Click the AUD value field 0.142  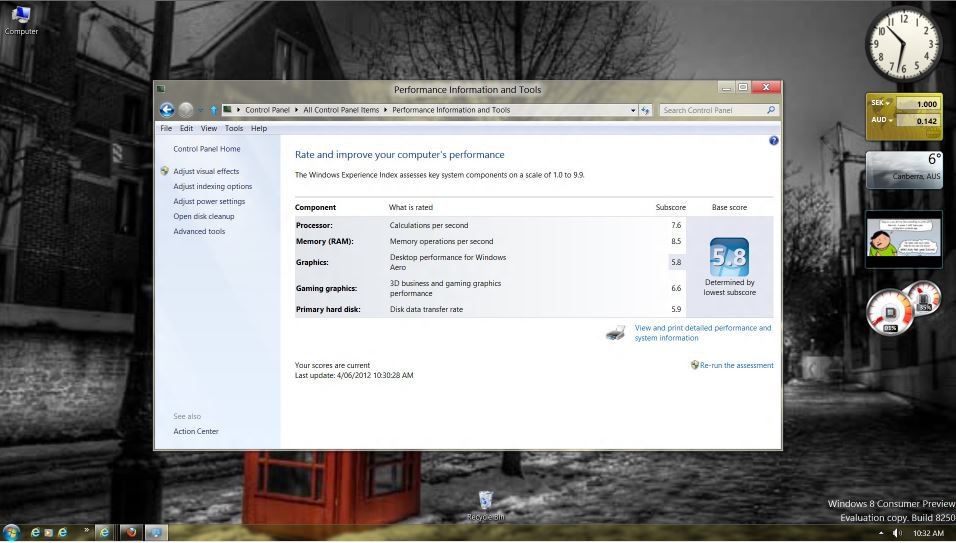point(918,121)
